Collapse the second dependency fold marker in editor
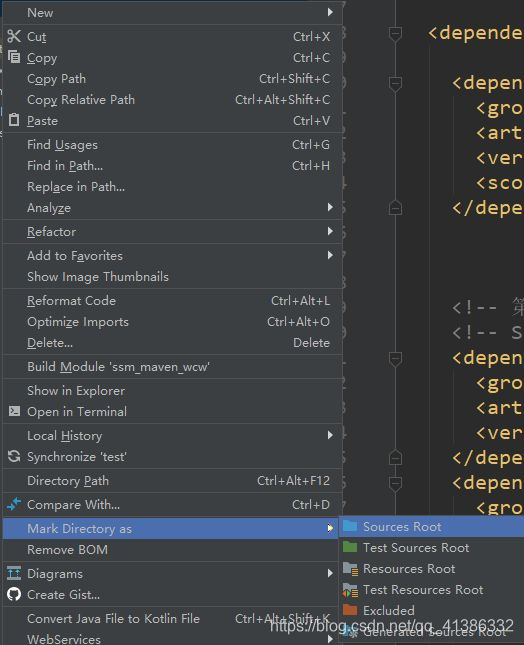Image resolution: width=524 pixels, height=645 pixels. [x=395, y=84]
